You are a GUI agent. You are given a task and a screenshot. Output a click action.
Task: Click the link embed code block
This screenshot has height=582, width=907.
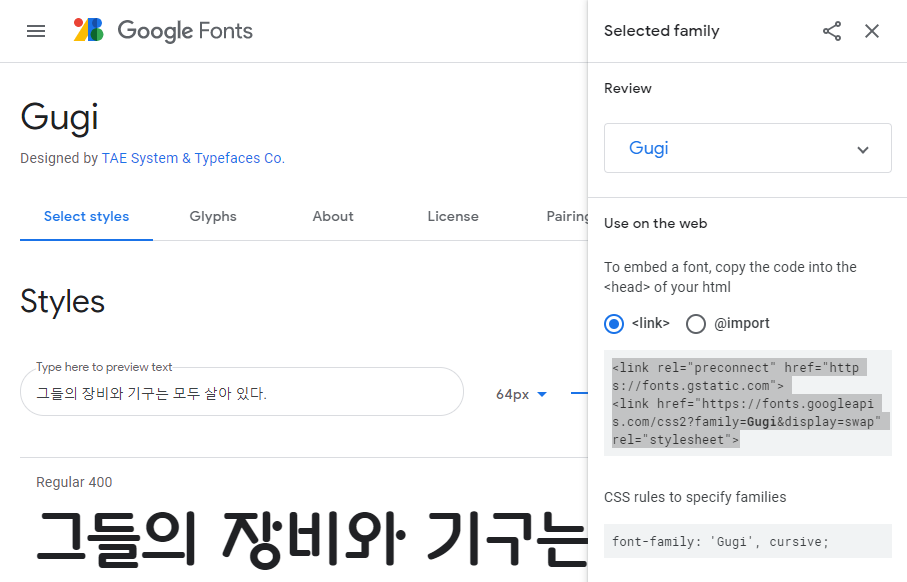click(747, 403)
